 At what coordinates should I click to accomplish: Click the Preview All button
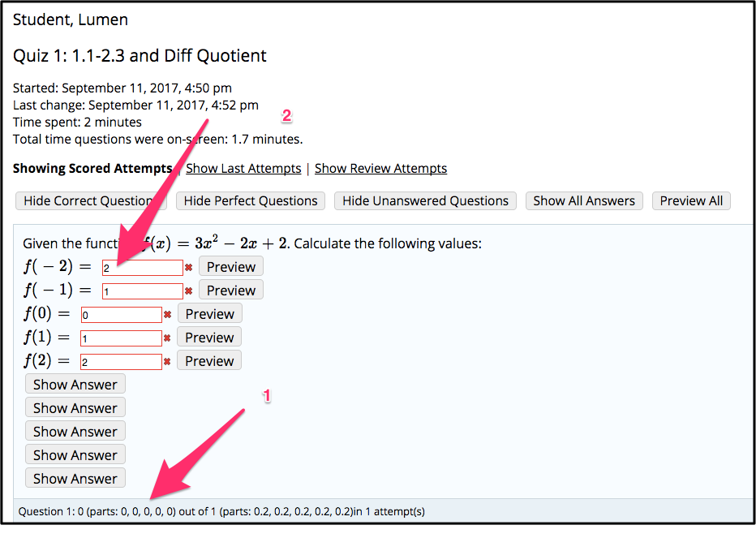pos(691,200)
